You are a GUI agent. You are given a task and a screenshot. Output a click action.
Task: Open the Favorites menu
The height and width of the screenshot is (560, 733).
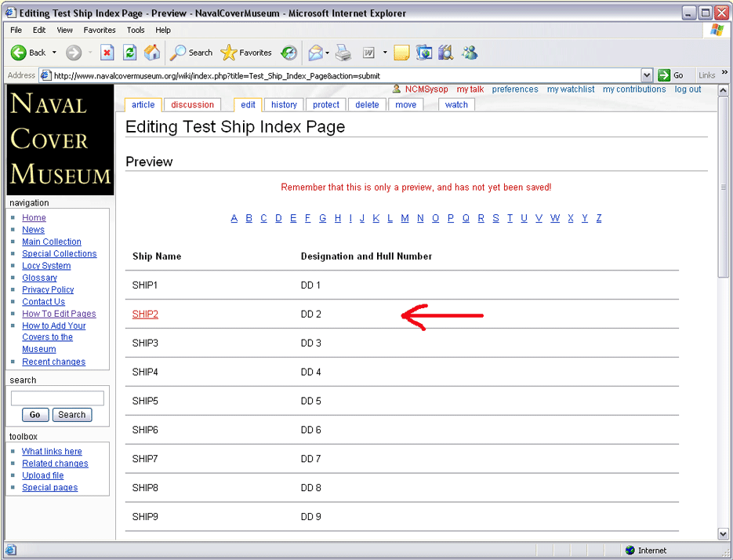(100, 30)
